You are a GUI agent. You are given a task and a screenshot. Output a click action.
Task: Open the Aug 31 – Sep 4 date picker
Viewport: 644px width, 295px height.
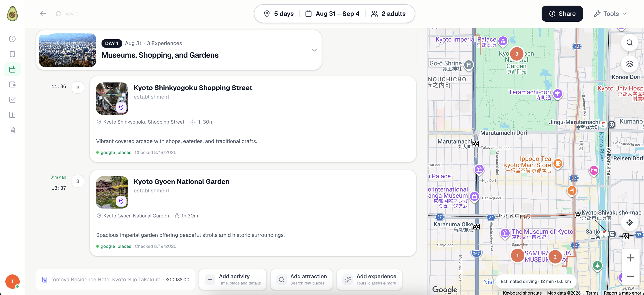[x=332, y=14]
